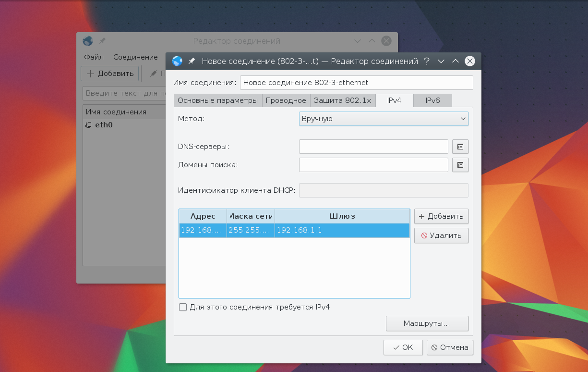Click Удалить to remove the address
Image resolution: width=588 pixels, height=372 pixels.
[x=441, y=236]
